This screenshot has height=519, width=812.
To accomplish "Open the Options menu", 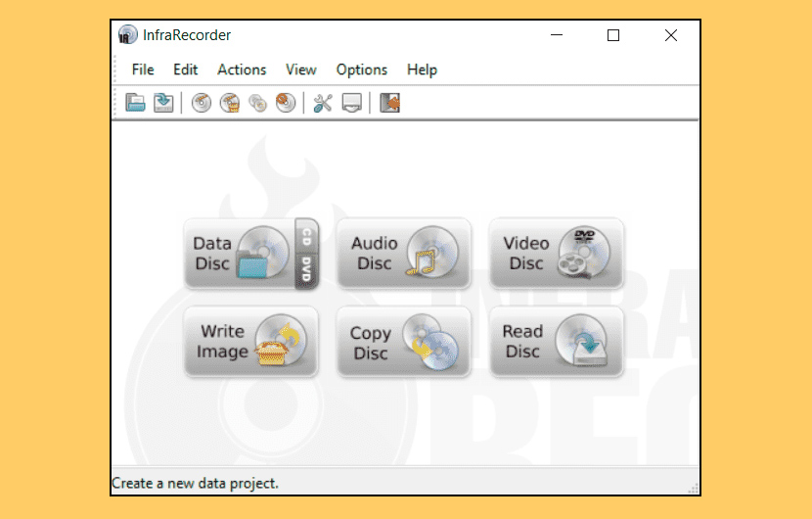I will click(361, 70).
